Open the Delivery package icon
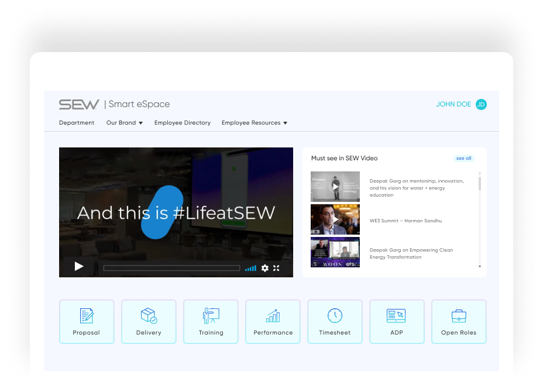 pos(149,316)
